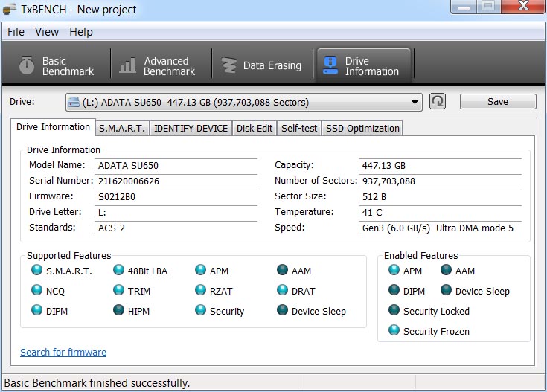Click the Supported Features group heading
Screen dimensions: 547x392
(x=69, y=256)
